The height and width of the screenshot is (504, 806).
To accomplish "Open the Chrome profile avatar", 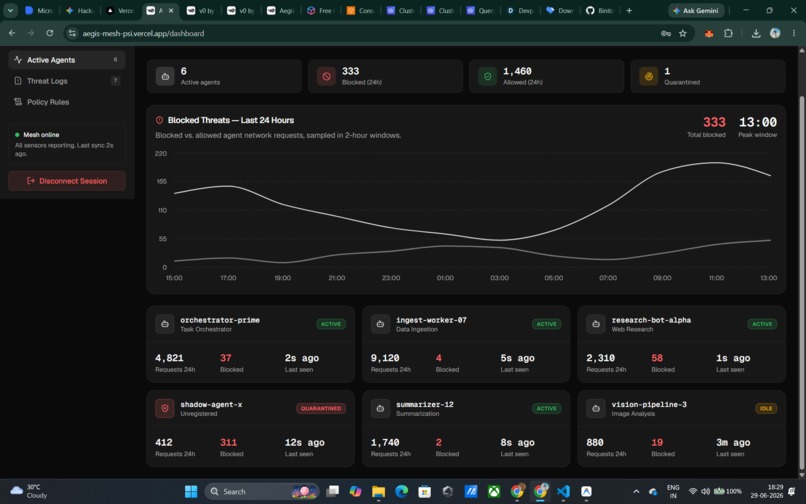I will pyautogui.click(x=775, y=33).
